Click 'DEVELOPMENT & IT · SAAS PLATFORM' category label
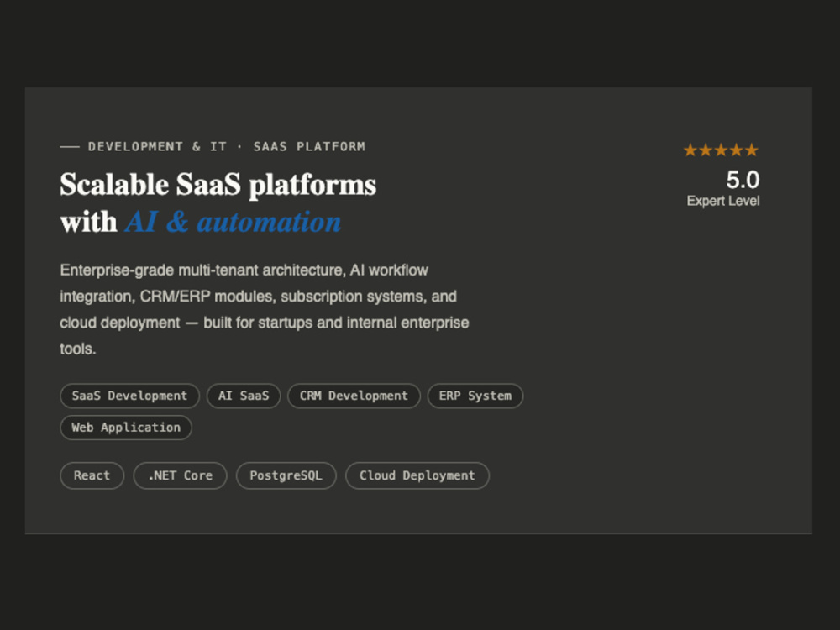Image resolution: width=840 pixels, height=630 pixels. pos(227,147)
